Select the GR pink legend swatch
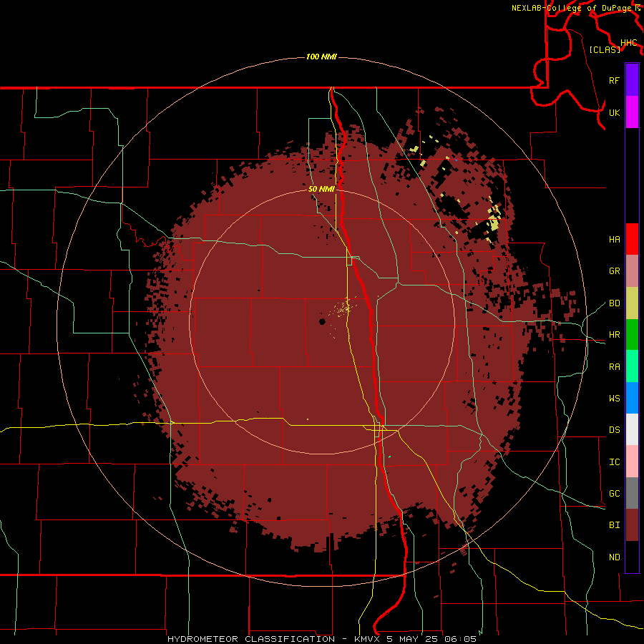 pos(632,271)
